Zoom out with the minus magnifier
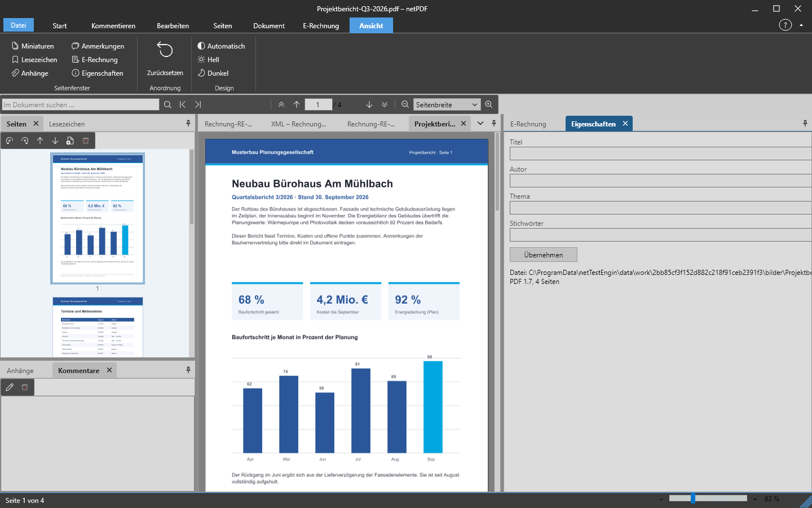Viewport: 812px width, 508px height. (x=405, y=104)
